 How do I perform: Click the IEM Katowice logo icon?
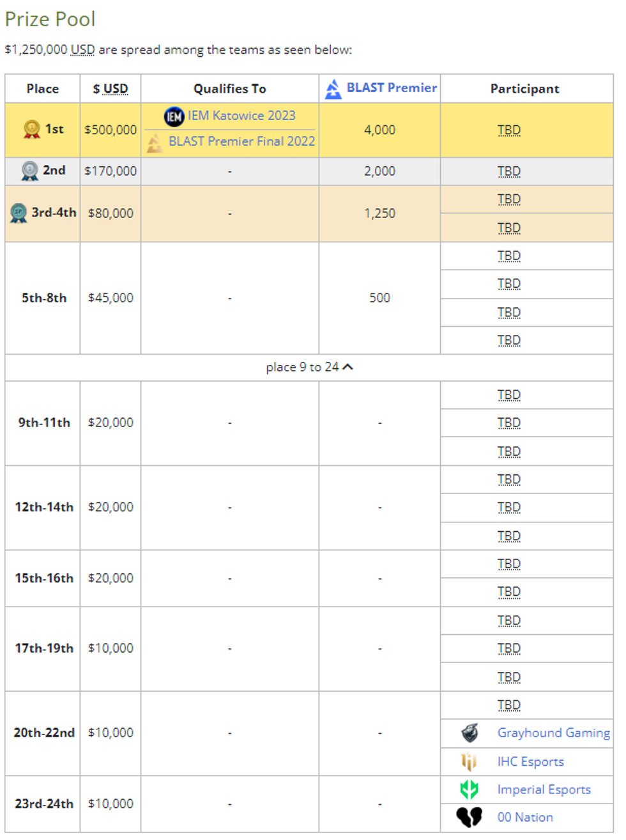point(174,116)
